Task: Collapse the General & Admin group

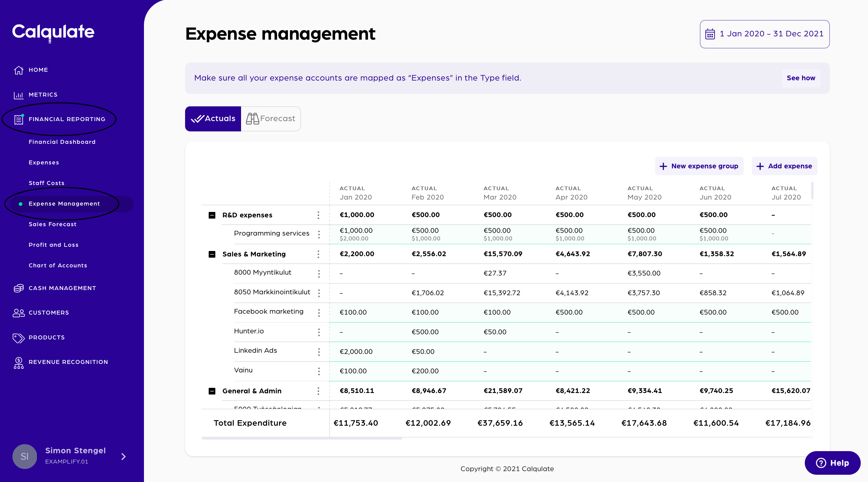Action: (212, 391)
